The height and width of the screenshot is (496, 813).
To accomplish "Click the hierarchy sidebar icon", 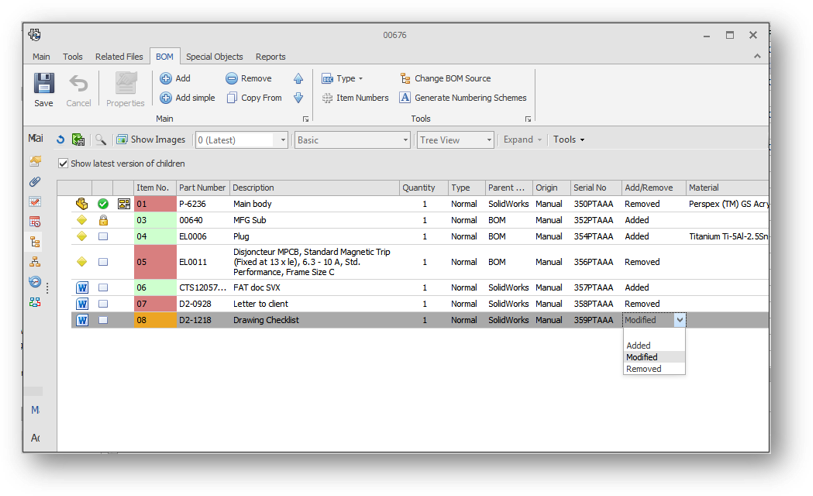I will (35, 262).
